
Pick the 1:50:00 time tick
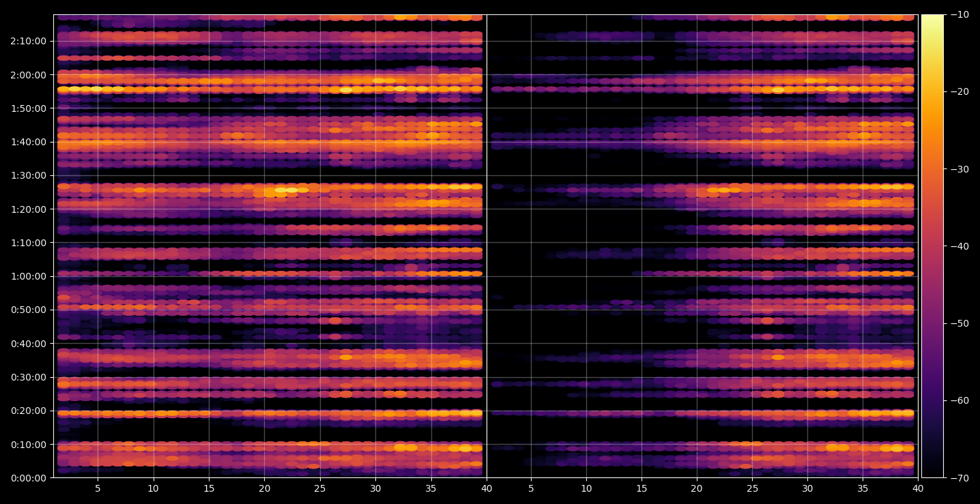pos(28,108)
